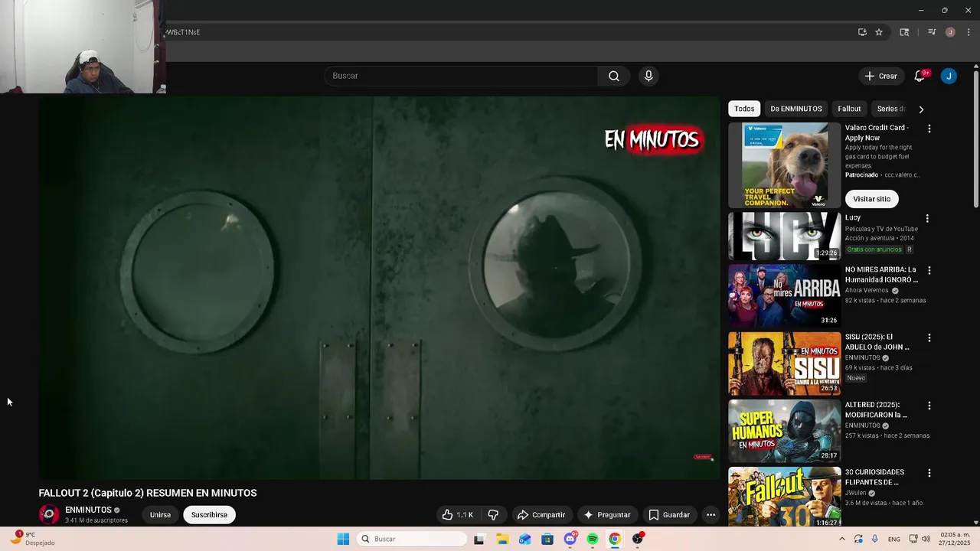This screenshot has width=980, height=551.
Task: Select the Fallout filter chip
Action: click(849, 109)
